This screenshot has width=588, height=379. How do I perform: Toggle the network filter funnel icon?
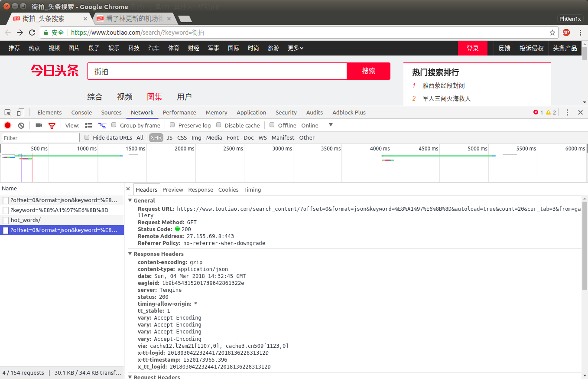52,126
